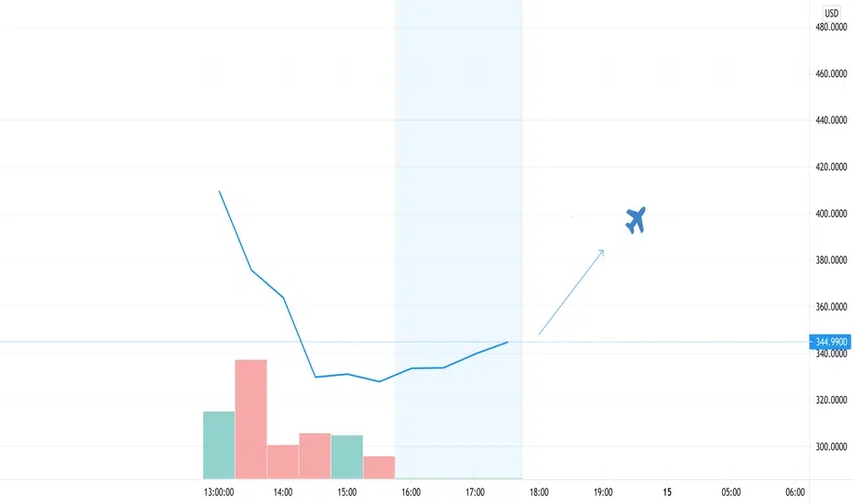Select the blue arrow drawing tip
The image size is (854, 504).
(601, 252)
